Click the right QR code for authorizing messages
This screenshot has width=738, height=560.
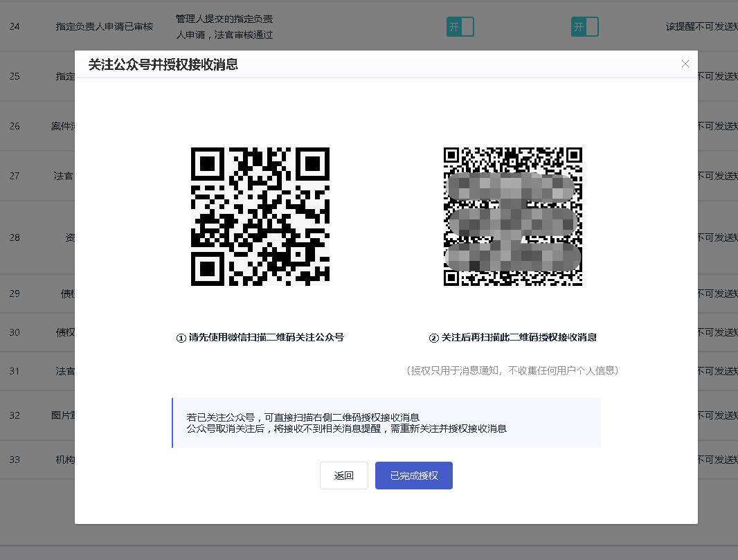coord(512,217)
